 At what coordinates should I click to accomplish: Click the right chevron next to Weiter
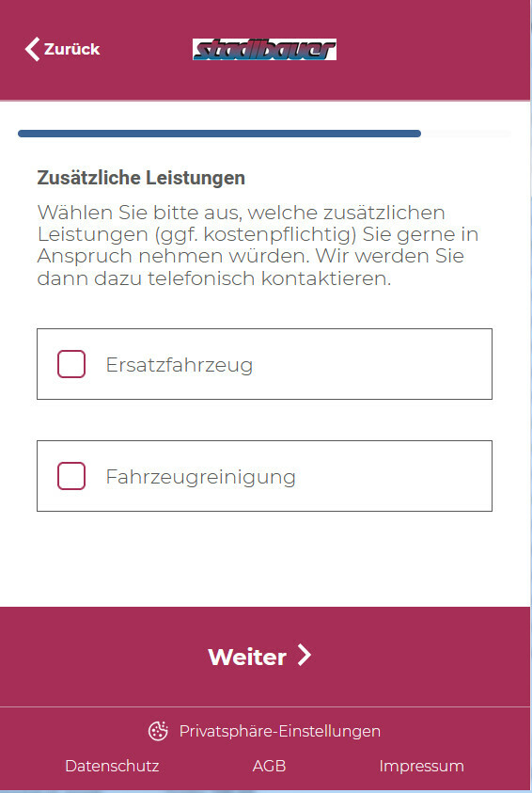pyautogui.click(x=304, y=655)
